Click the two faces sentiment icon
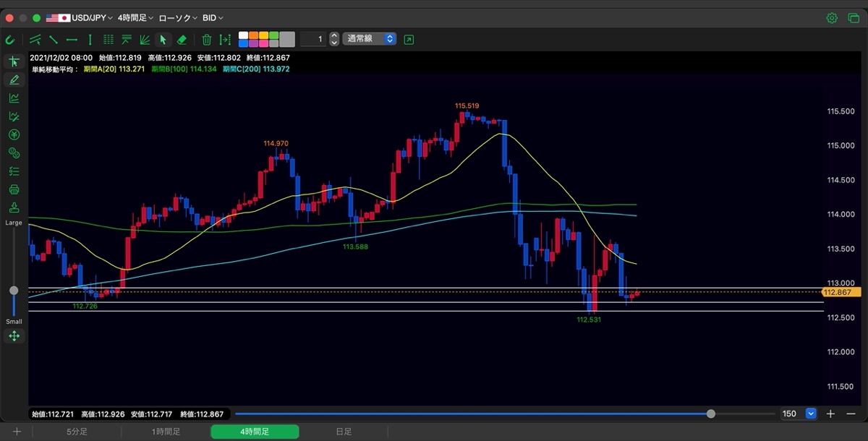This screenshot has width=868, height=441. [x=14, y=153]
